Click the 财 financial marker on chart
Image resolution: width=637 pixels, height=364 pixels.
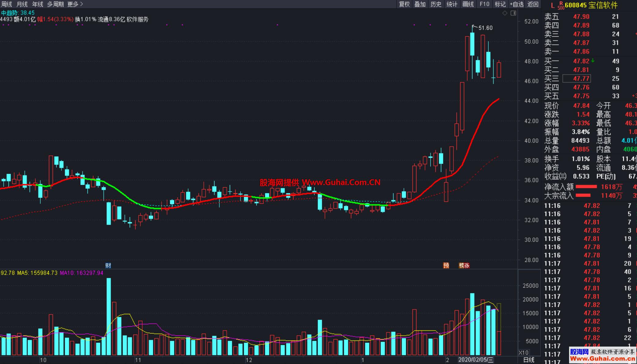click(x=108, y=265)
